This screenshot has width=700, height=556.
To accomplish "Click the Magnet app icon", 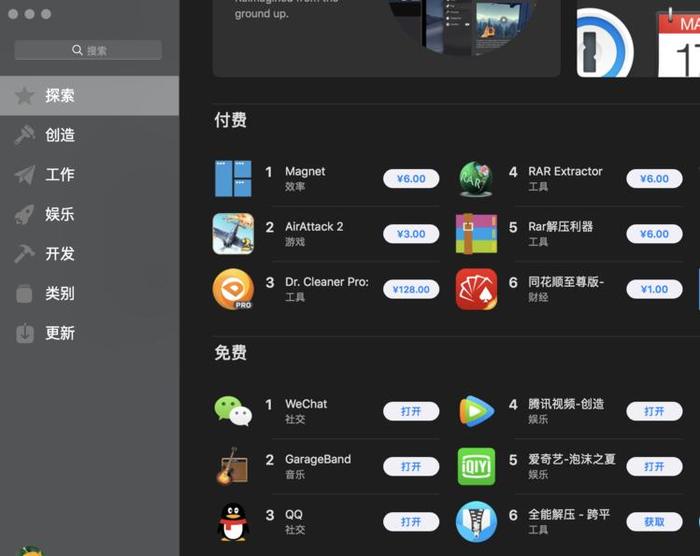I will [x=233, y=178].
